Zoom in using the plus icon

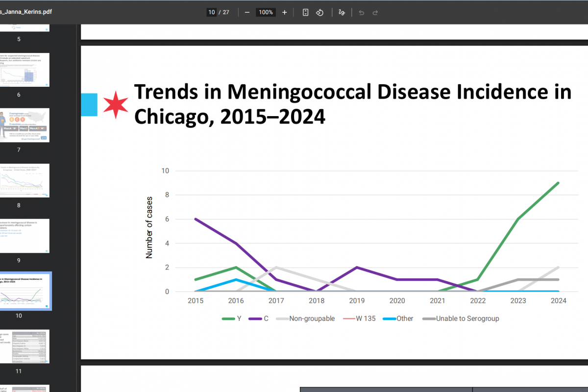pos(284,12)
